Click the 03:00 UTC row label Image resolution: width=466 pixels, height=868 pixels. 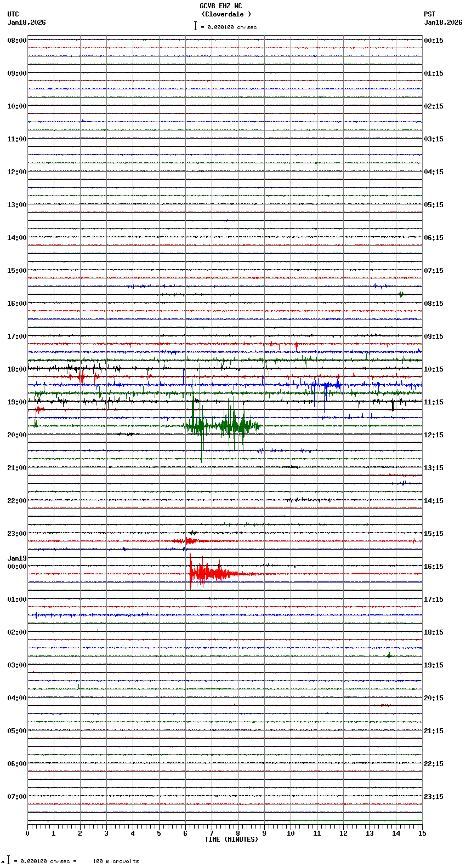pos(17,665)
